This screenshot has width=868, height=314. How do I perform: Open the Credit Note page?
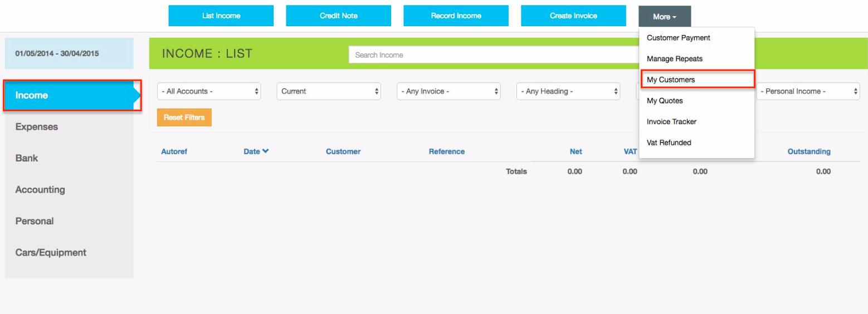tap(338, 16)
